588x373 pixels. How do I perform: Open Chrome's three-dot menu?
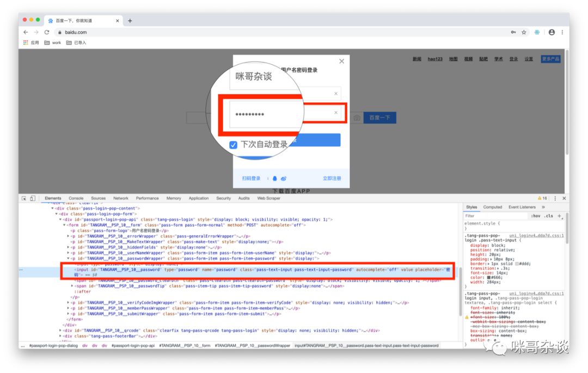(562, 32)
